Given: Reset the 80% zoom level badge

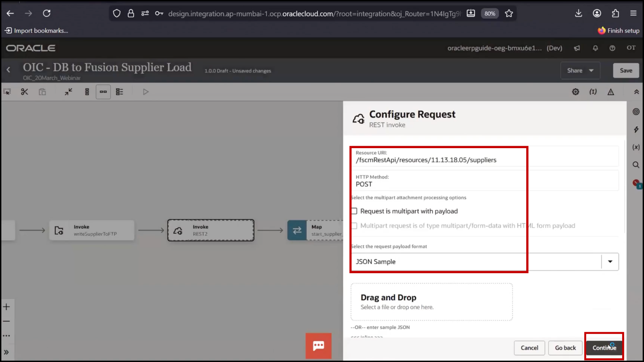Looking at the screenshot, I should pyautogui.click(x=490, y=13).
